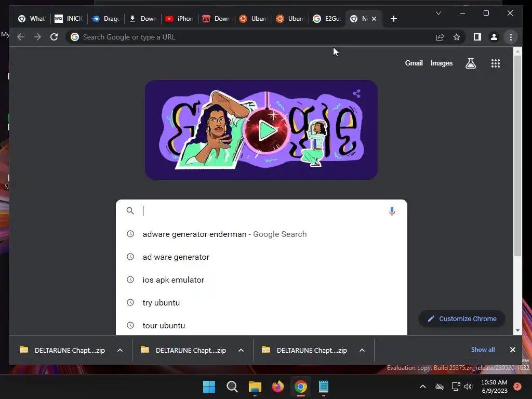This screenshot has width=532, height=399.
Task: Switch to the first Ubuntu tab
Action: pos(253,19)
